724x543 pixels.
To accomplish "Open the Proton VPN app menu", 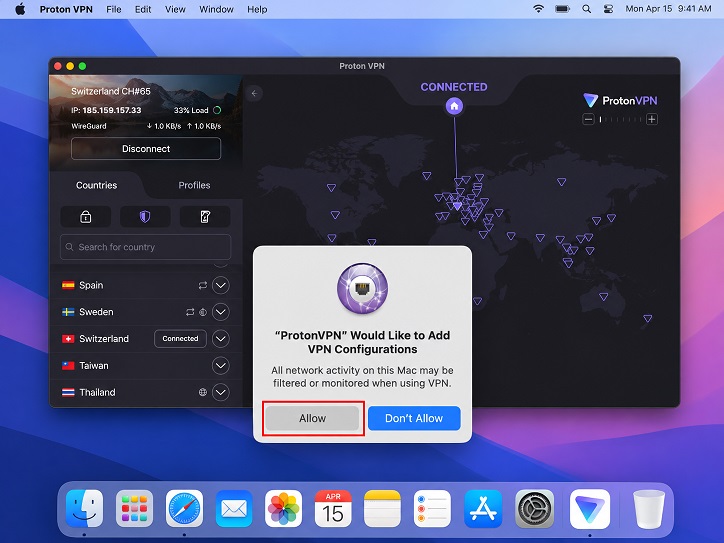I will tap(66, 9).
